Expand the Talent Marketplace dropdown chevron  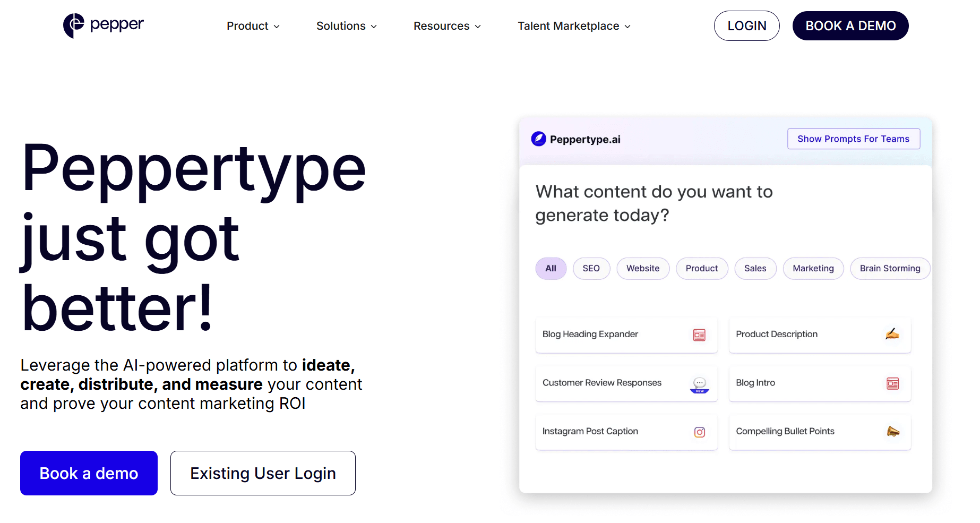[627, 27]
